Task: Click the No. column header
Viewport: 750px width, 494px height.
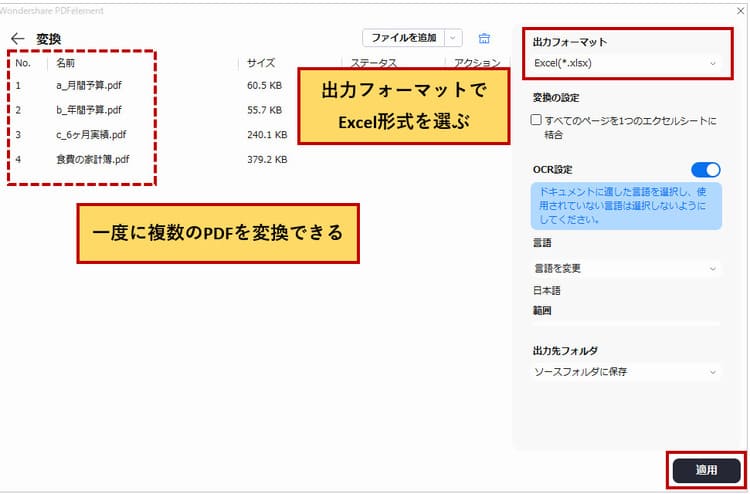Action: (x=23, y=63)
